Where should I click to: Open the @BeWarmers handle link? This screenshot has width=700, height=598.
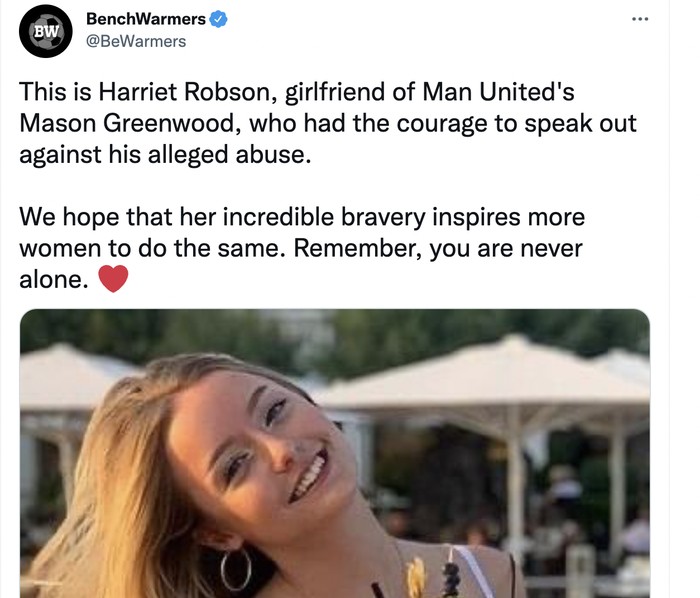pos(136,42)
